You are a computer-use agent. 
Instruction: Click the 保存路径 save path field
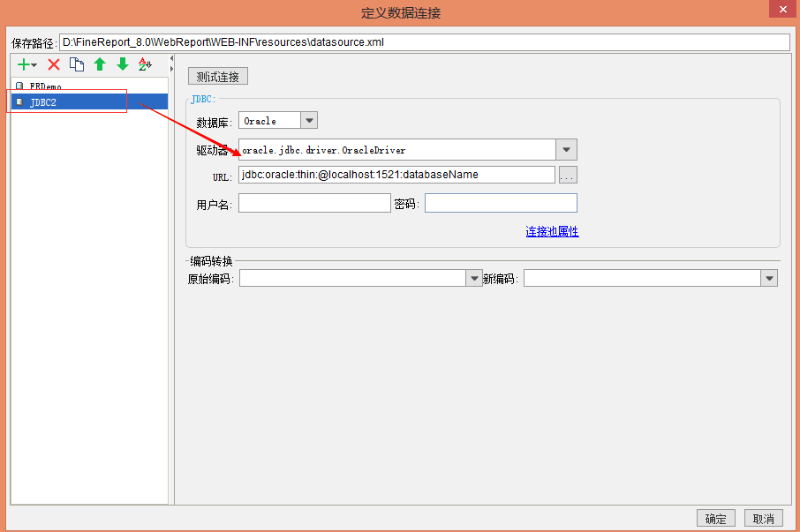[x=425, y=42]
